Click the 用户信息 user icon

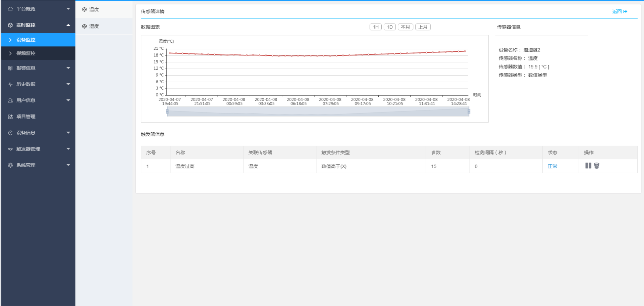tap(10, 100)
